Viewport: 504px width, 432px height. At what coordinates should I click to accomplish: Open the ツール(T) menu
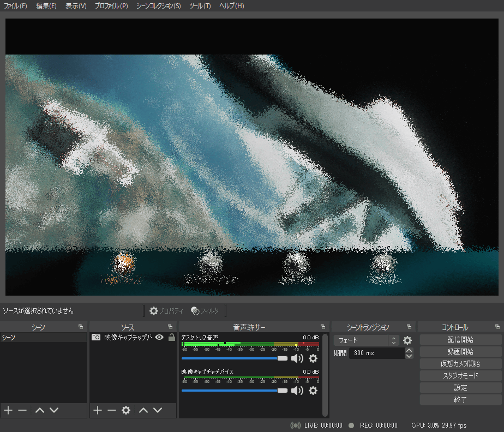coord(200,6)
